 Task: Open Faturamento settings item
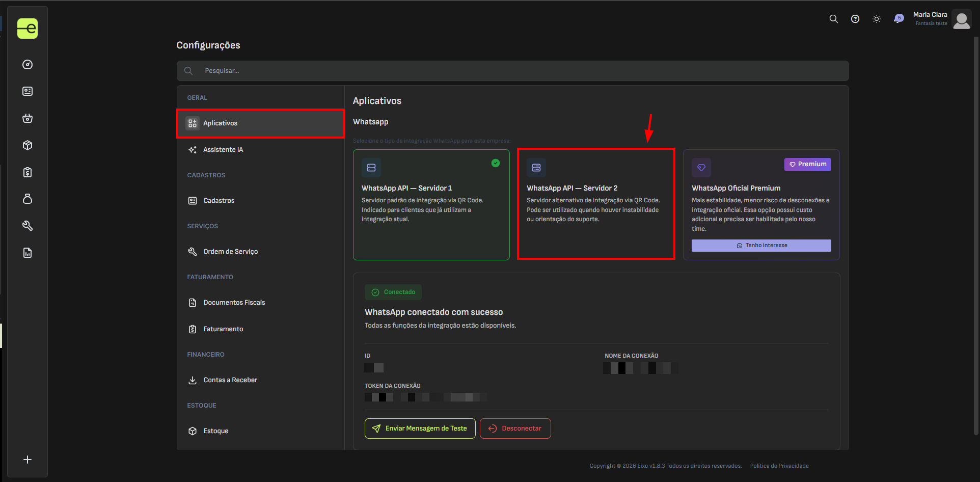point(261,329)
